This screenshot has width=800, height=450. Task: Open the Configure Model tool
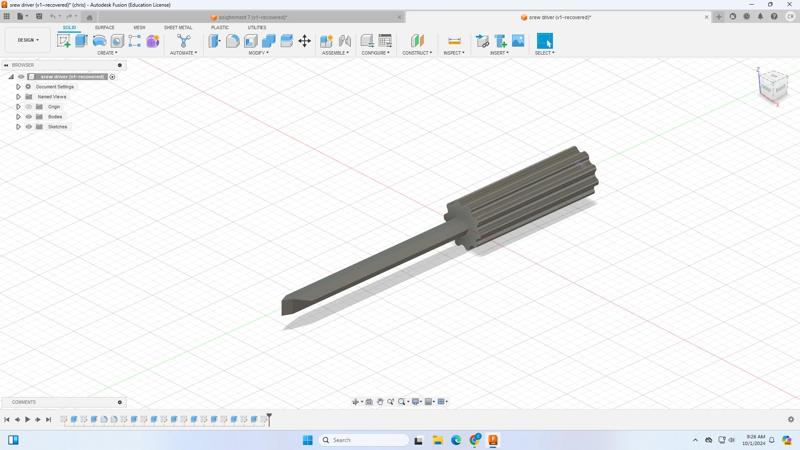coord(367,41)
